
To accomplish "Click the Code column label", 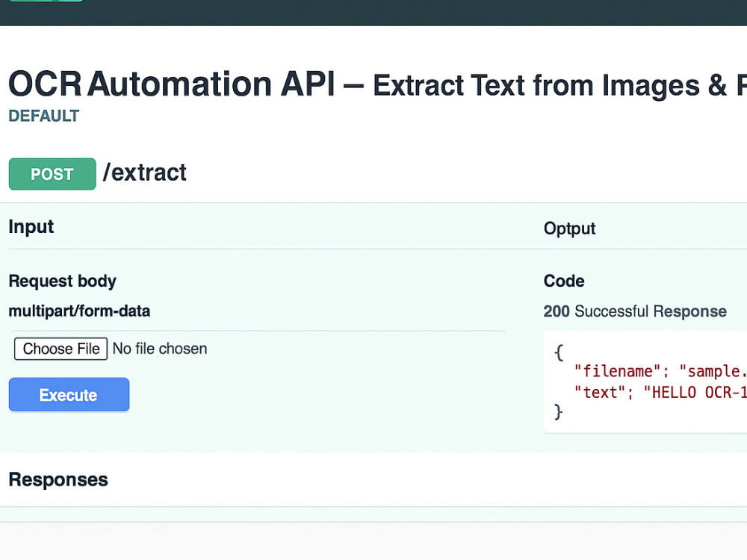I will point(564,281).
